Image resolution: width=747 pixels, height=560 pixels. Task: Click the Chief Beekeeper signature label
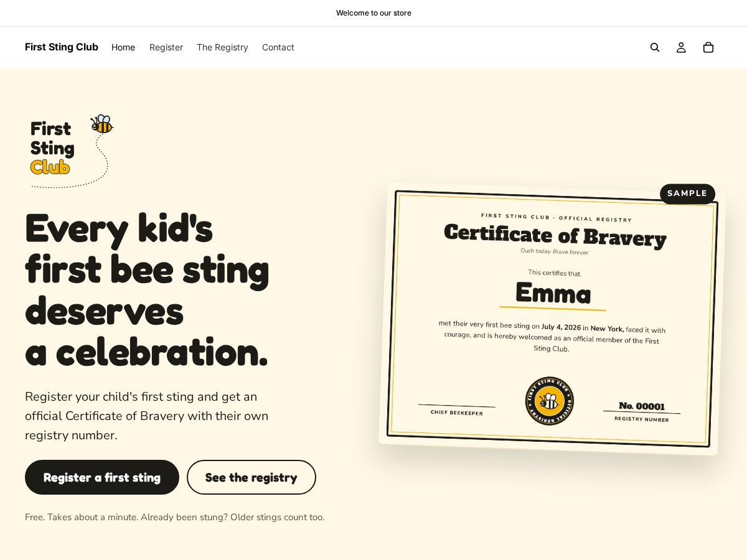457,412
